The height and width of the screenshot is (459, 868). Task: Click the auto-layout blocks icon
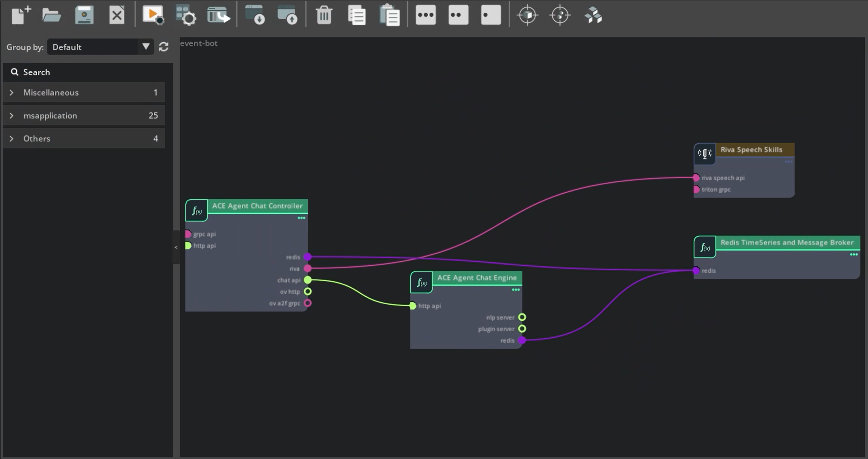593,15
